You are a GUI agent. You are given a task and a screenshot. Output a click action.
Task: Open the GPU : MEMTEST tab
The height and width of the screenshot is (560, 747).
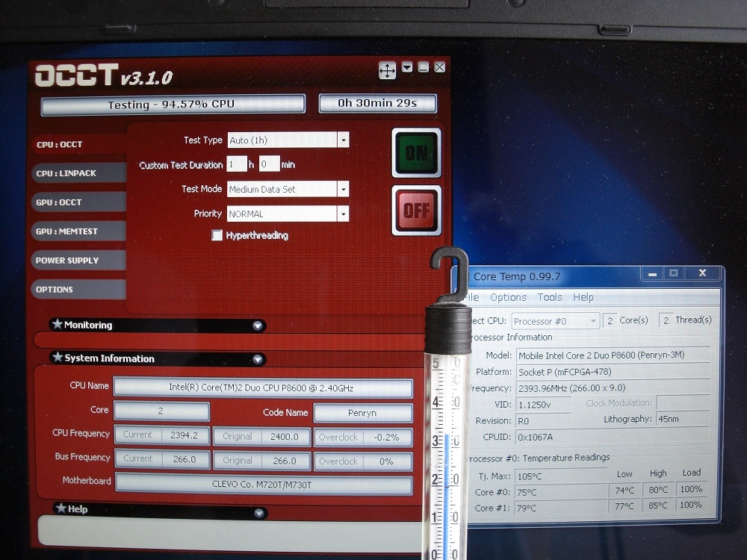79,231
